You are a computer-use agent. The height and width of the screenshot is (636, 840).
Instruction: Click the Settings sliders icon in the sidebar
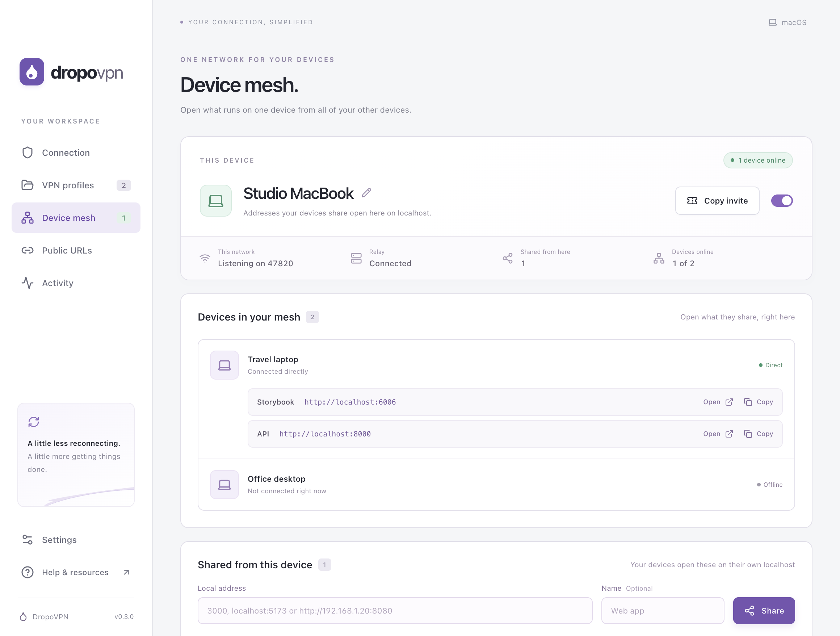[x=28, y=540]
